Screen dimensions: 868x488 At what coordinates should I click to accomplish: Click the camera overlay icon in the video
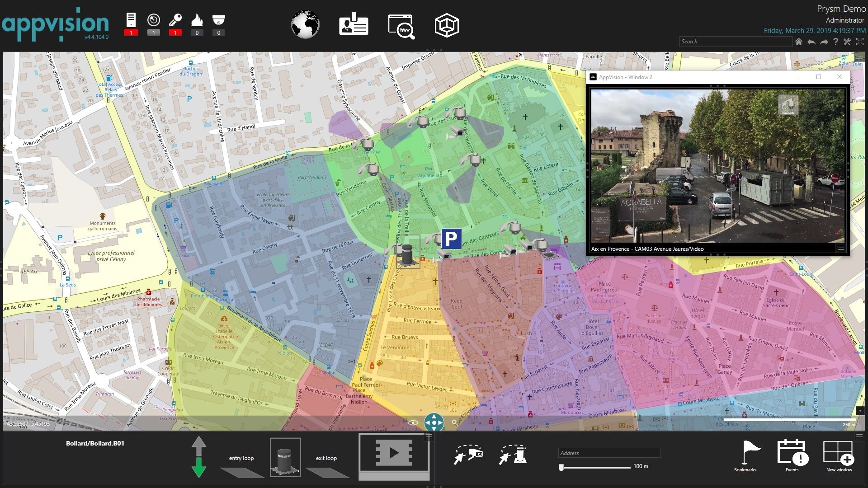click(788, 105)
